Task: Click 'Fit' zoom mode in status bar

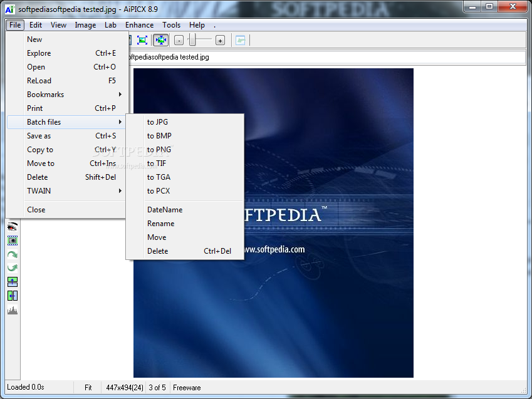Action: point(88,388)
